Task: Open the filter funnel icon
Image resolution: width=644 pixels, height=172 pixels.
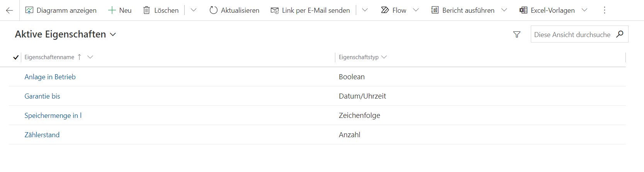Action: pos(517,34)
